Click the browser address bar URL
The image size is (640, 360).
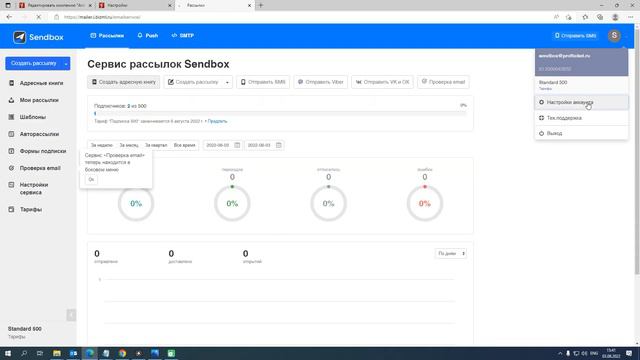[102, 17]
